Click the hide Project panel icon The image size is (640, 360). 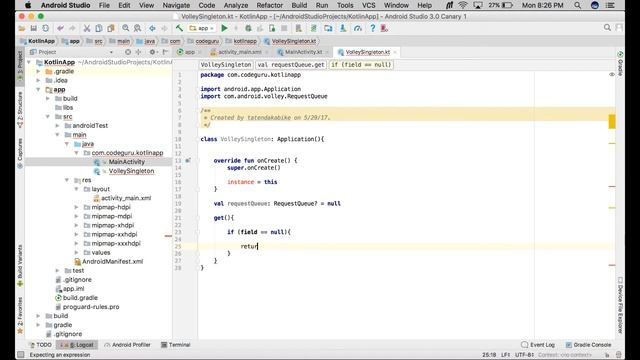tap(165, 52)
